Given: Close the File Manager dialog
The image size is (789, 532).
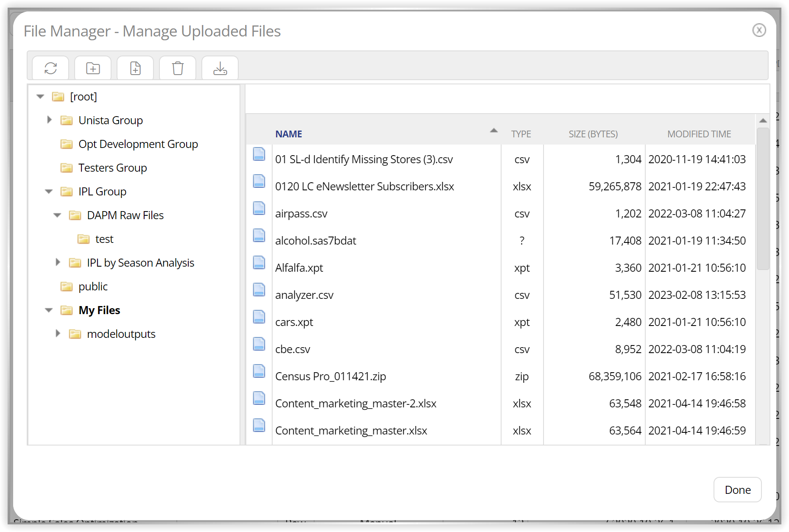Looking at the screenshot, I should [x=758, y=30].
